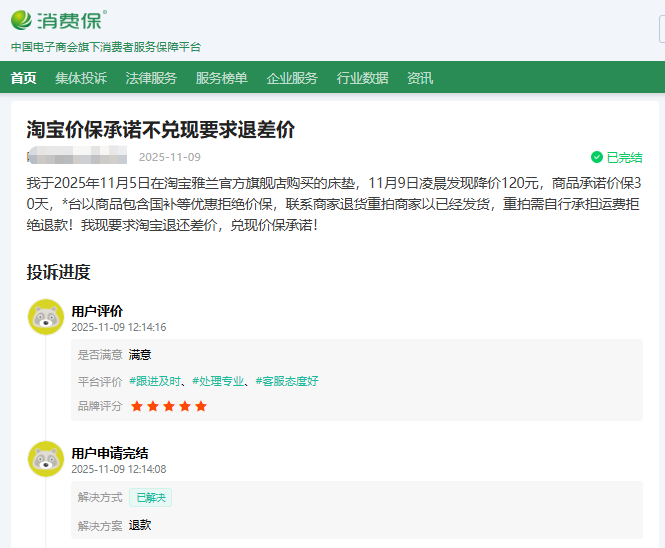Click the complaint title 淘宝价保承诺不兑现要求退差价
665x548 pixels.
pyautogui.click(x=160, y=130)
